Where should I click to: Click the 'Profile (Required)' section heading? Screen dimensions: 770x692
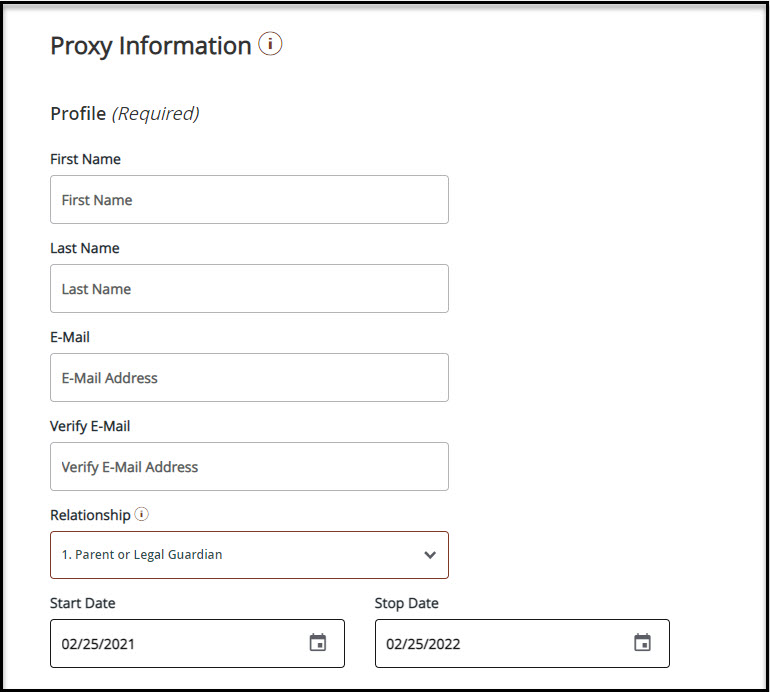(125, 114)
